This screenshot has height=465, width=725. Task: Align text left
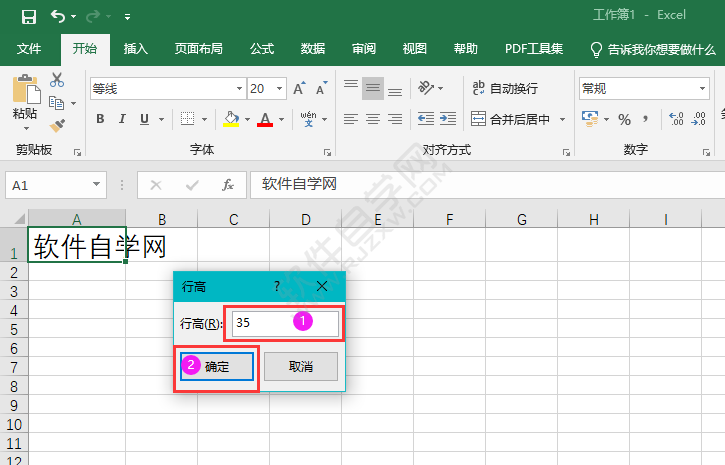tap(351, 119)
